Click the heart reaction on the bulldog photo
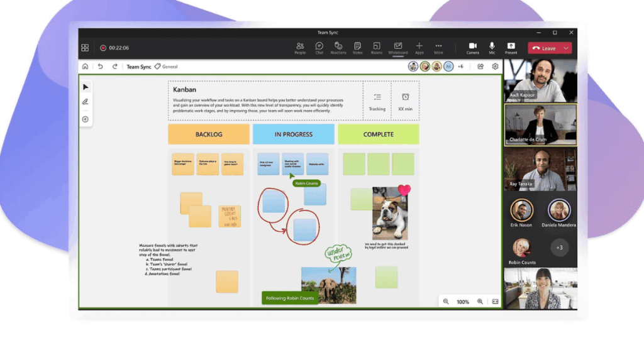The image size is (644, 338). [x=404, y=190]
